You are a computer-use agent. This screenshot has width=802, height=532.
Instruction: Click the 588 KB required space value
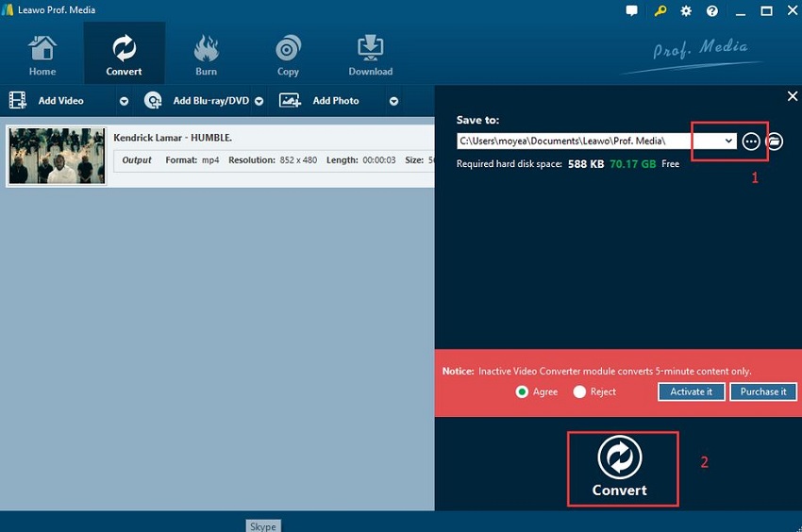point(586,164)
